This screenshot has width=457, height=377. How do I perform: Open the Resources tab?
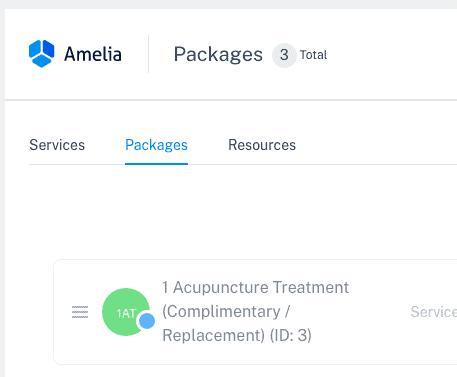[x=262, y=145]
